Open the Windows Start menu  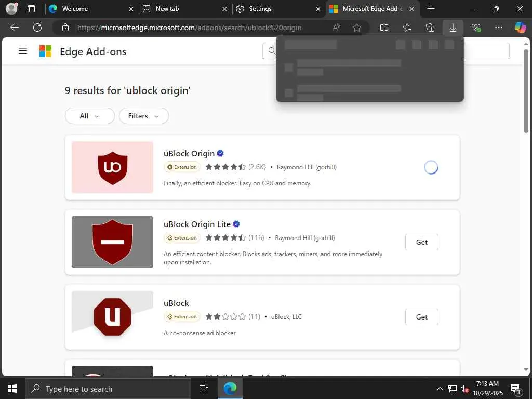click(x=12, y=389)
